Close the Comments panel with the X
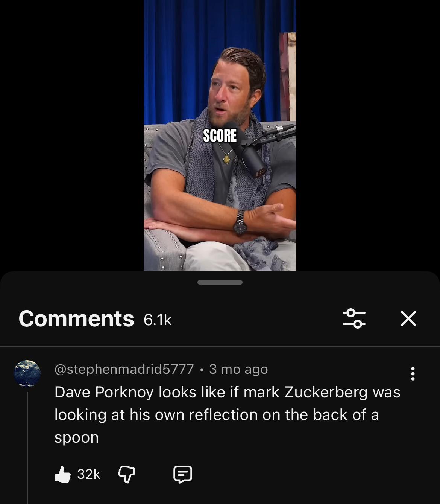This screenshot has height=504, width=440. coord(408,318)
